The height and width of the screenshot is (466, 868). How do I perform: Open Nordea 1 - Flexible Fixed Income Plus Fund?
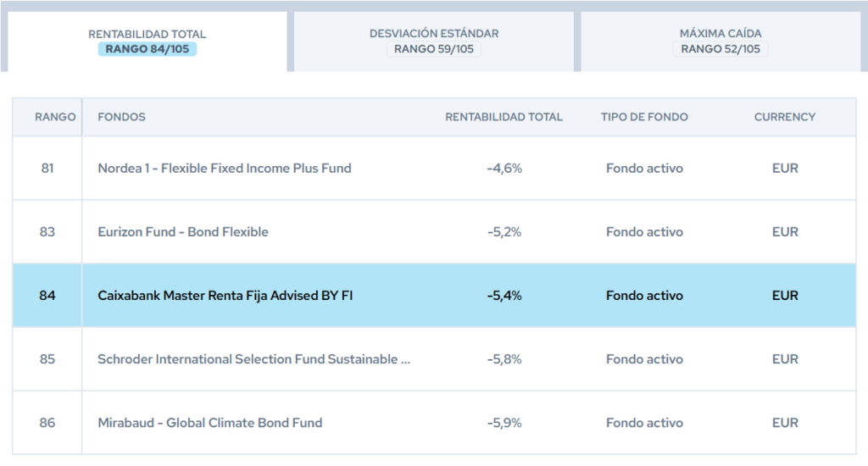pyautogui.click(x=225, y=169)
